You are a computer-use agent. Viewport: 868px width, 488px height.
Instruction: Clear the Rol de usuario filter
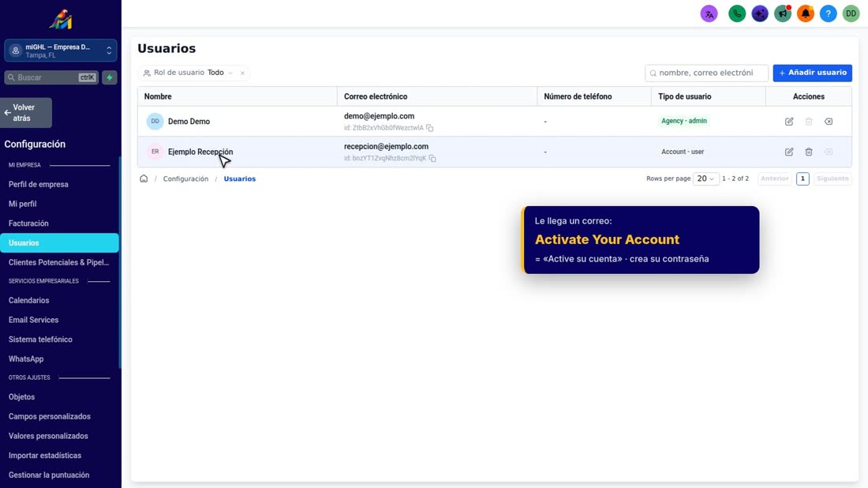point(242,73)
